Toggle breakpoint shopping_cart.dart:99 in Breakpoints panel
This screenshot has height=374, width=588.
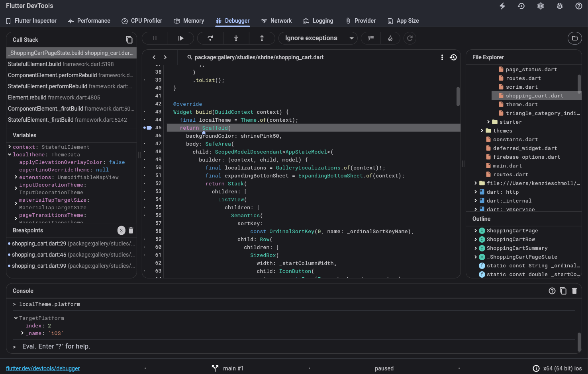coord(9,266)
